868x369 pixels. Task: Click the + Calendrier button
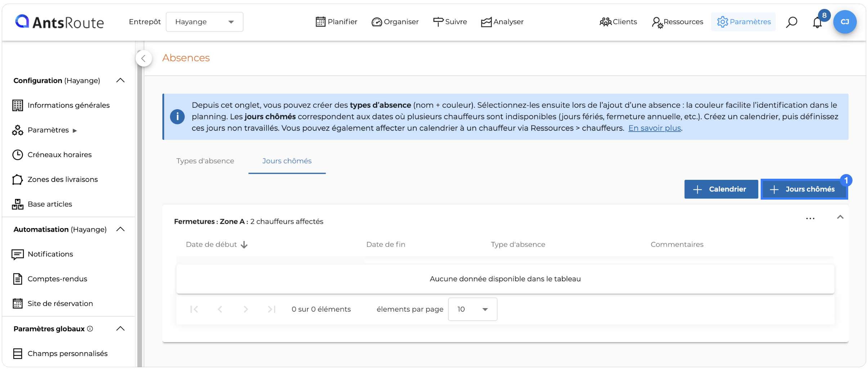click(x=721, y=189)
